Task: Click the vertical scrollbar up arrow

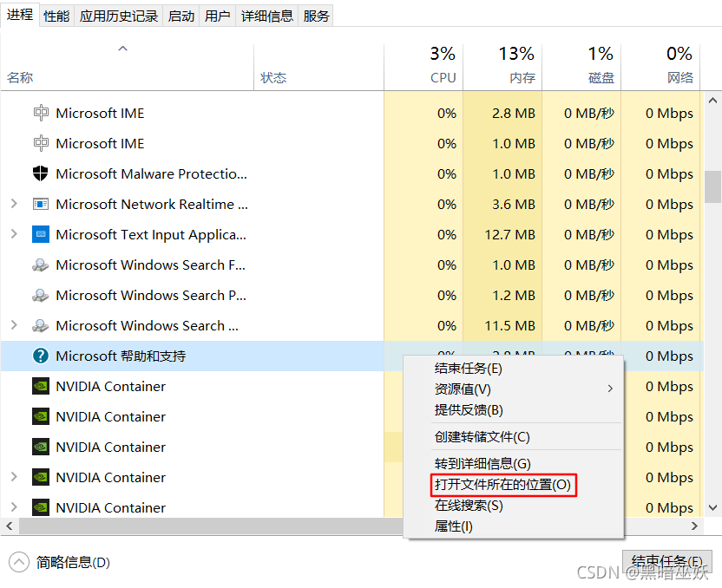Action: coord(712,101)
